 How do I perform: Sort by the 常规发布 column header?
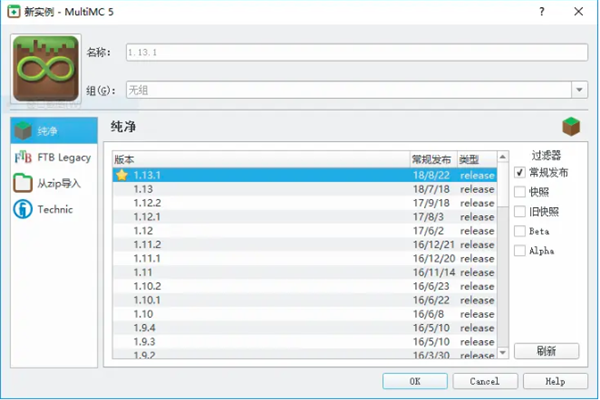coord(433,159)
